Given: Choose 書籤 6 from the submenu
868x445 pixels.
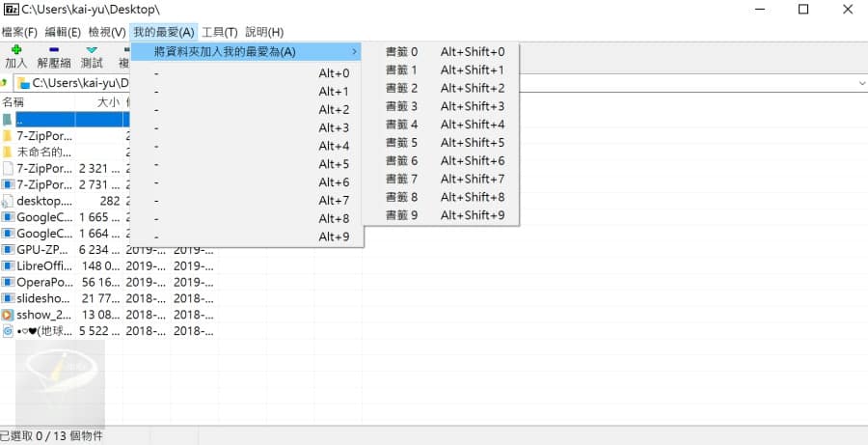Looking at the screenshot, I should 441,161.
